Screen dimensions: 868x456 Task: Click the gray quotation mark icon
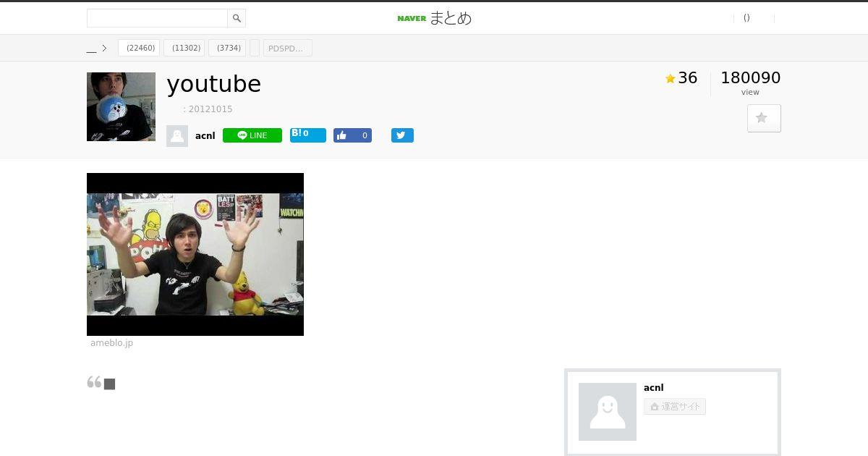click(94, 382)
